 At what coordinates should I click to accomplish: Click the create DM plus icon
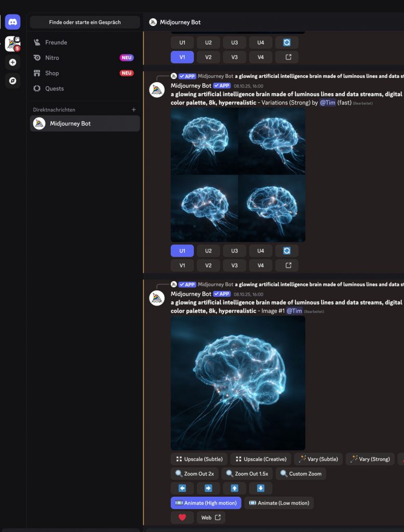[133, 110]
